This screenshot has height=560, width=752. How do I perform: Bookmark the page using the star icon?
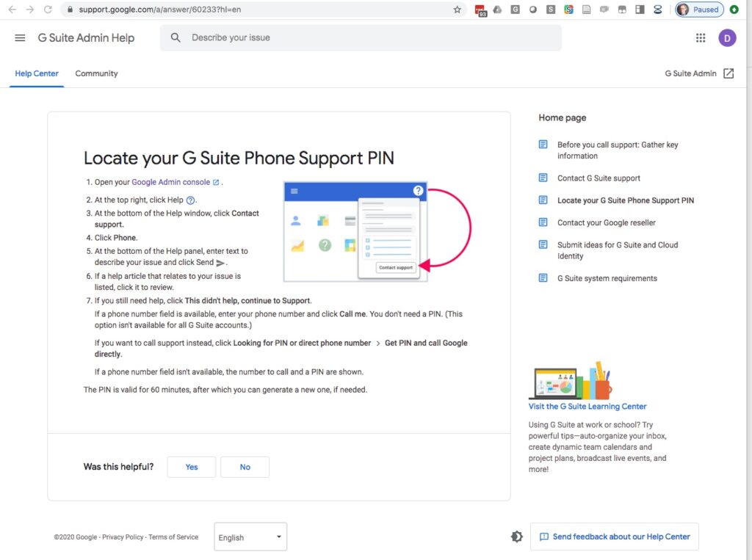pyautogui.click(x=458, y=10)
